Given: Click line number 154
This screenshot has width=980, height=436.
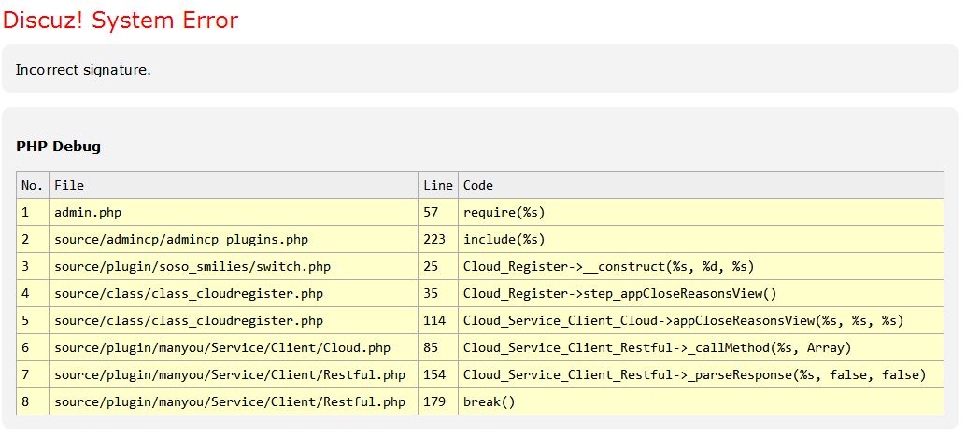Looking at the screenshot, I should tap(437, 374).
